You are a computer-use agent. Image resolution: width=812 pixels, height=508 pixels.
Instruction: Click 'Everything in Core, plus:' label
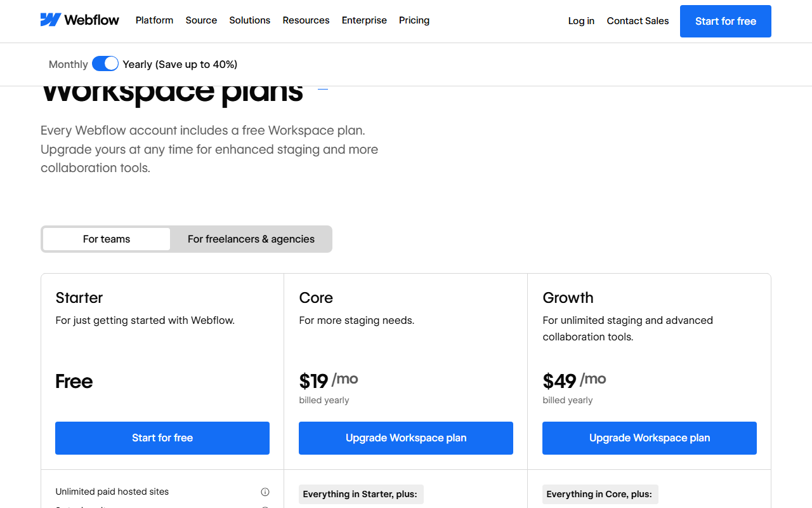(599, 494)
